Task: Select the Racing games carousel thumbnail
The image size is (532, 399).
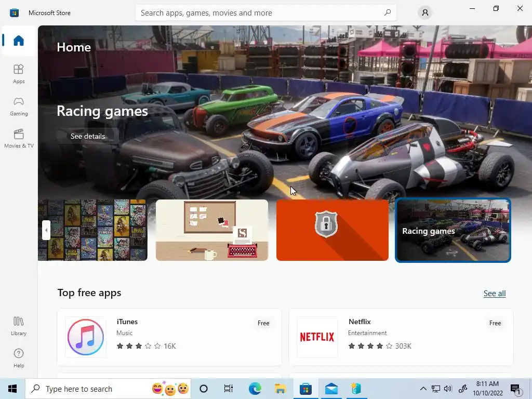Action: [x=453, y=230]
